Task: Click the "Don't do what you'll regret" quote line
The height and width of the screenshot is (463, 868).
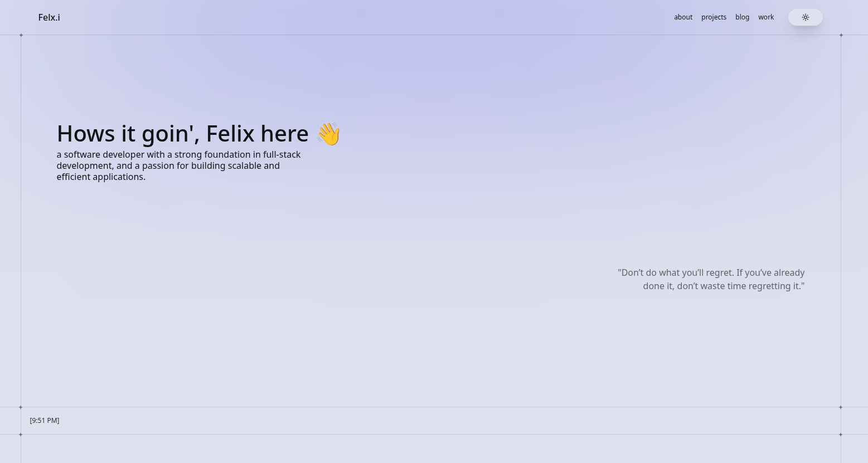Action: point(711,272)
